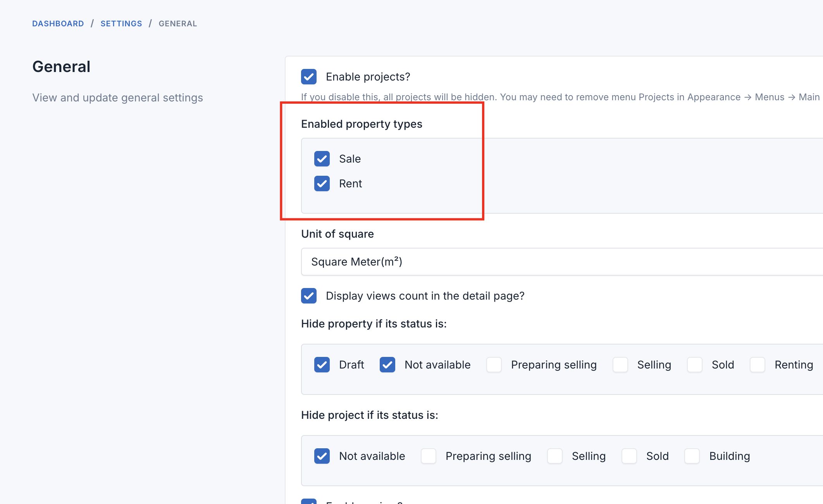Check Sold under hide property status
Image resolution: width=823 pixels, height=504 pixels.
(x=695, y=365)
